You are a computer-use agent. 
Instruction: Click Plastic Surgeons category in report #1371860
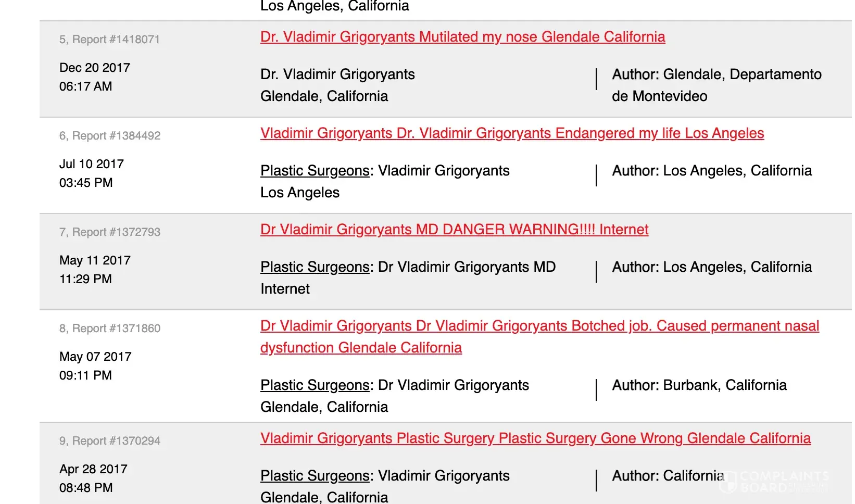tap(315, 385)
